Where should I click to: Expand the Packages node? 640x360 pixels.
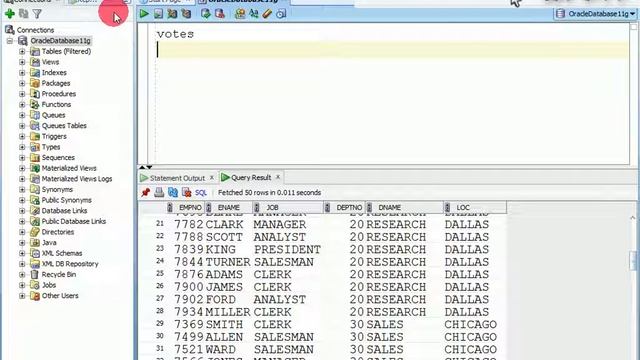[22, 83]
